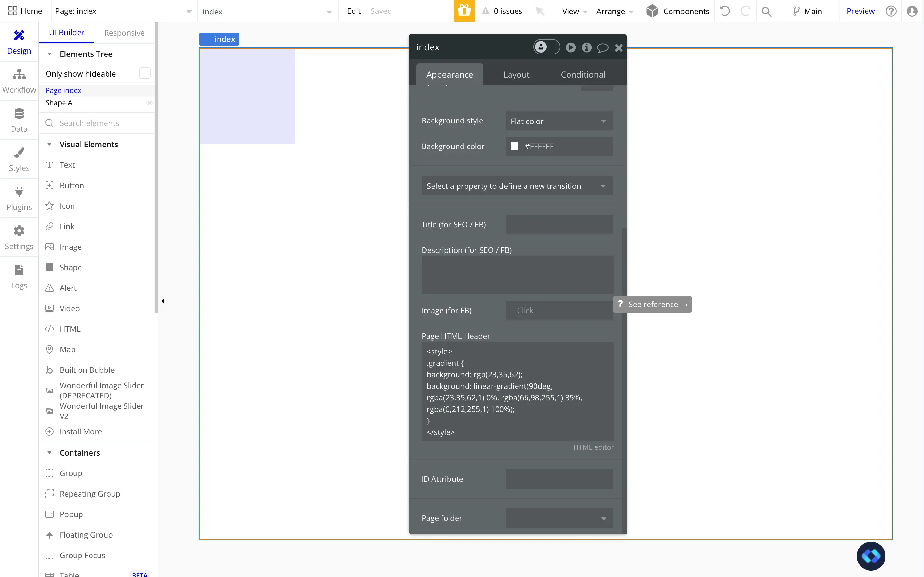Open the Plugins section icon

(x=19, y=192)
